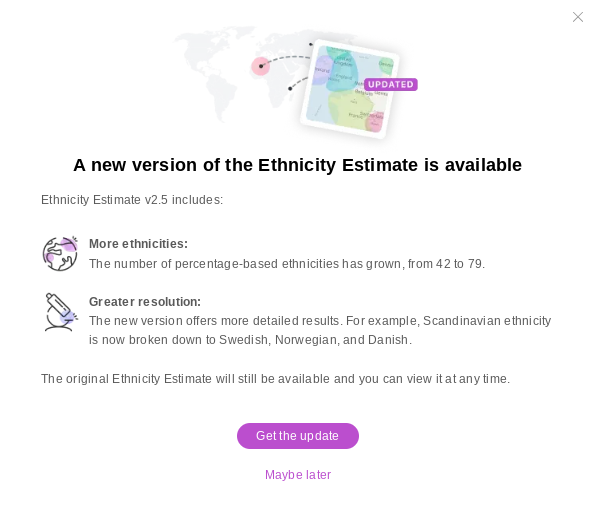Click the More ethnicities heading
This screenshot has width=596, height=519.
(138, 244)
